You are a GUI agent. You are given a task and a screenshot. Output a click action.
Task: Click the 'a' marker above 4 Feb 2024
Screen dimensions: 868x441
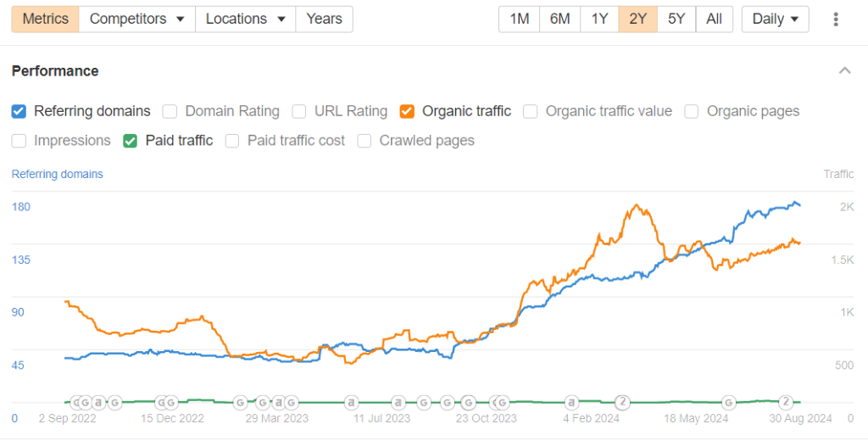click(x=572, y=402)
